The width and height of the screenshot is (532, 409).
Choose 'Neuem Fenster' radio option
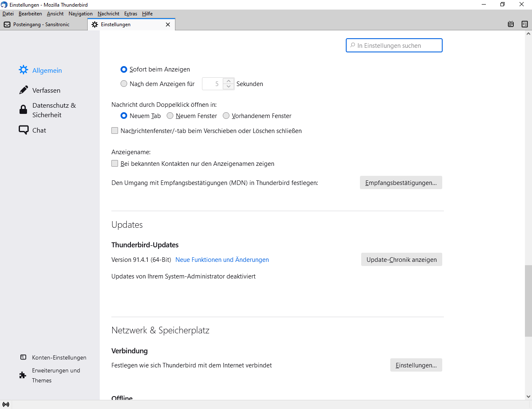pyautogui.click(x=170, y=116)
